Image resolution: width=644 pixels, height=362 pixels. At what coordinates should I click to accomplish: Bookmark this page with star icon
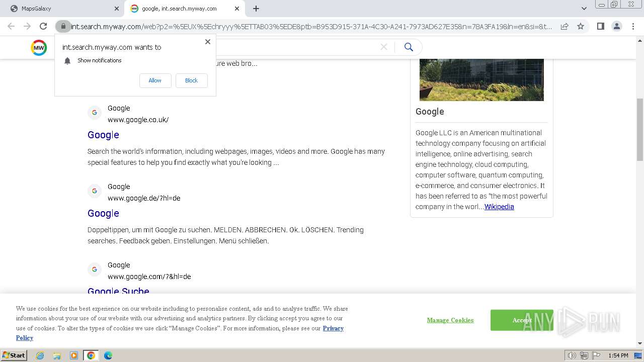pyautogui.click(x=581, y=26)
